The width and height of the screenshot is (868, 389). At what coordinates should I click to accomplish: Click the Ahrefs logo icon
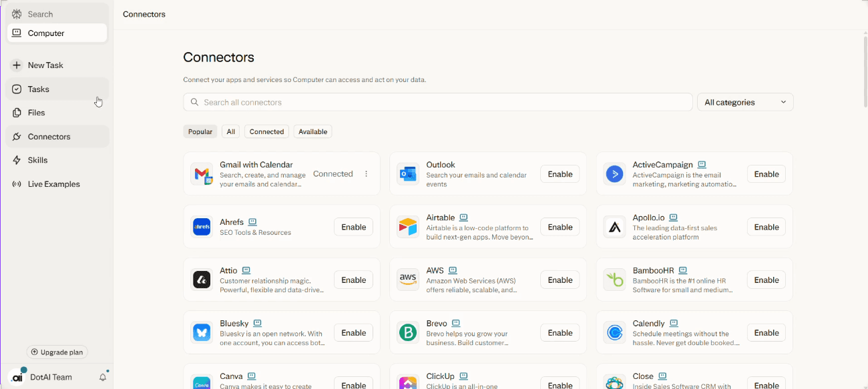202,227
